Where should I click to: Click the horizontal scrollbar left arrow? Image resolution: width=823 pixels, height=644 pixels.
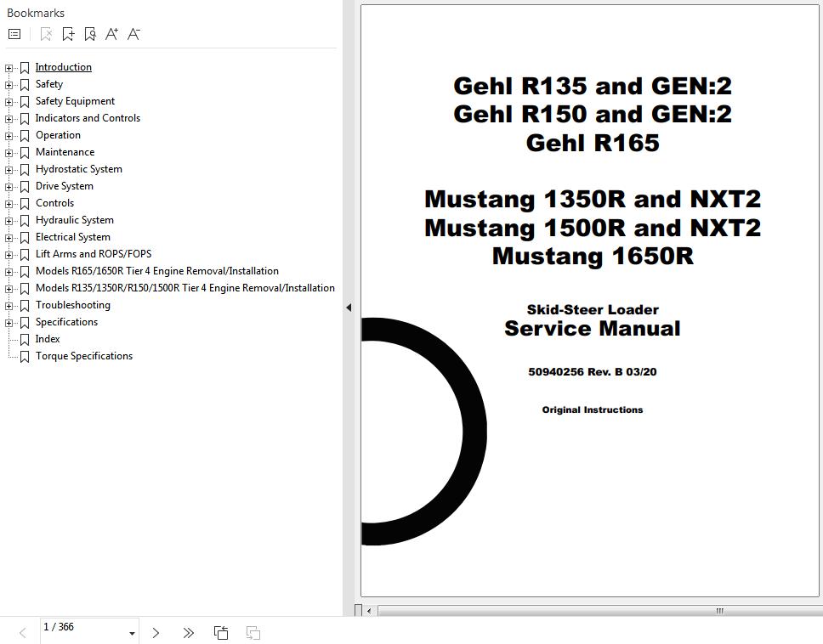369,611
